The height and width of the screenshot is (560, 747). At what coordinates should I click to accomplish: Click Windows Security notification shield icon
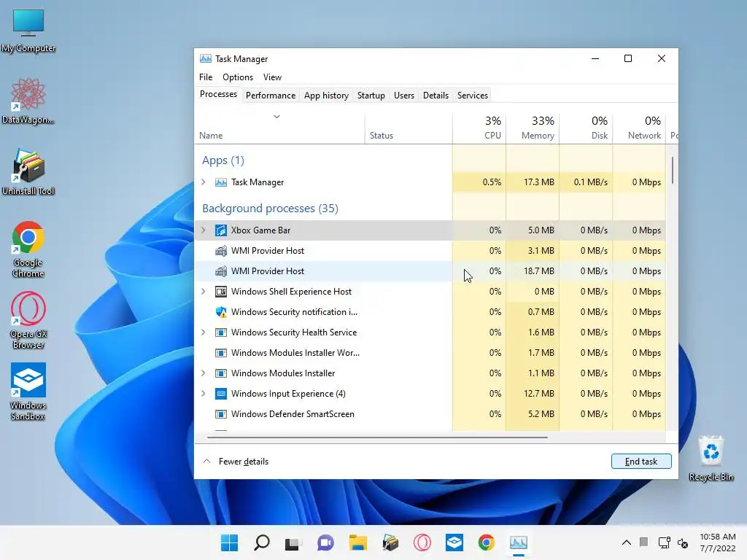[220, 312]
